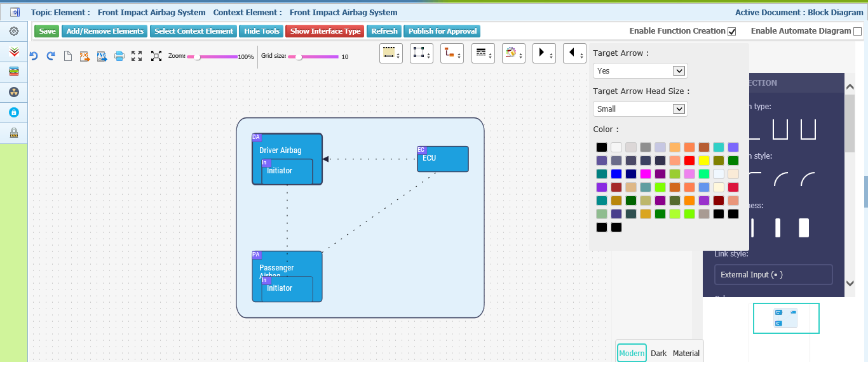The image size is (868, 365).
Task: Select the first U-shaped connection type
Action: (x=780, y=129)
